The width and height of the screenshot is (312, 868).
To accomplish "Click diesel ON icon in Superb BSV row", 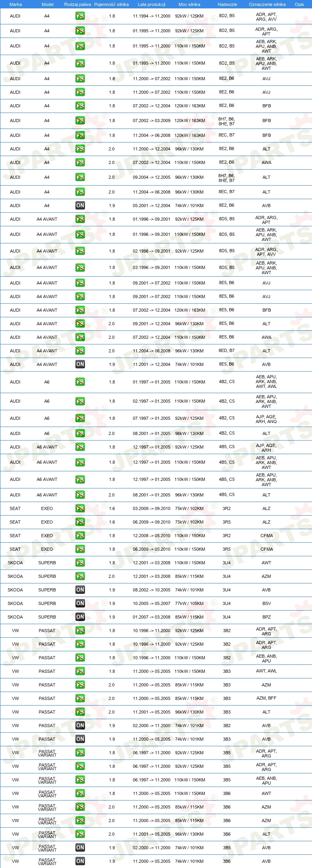I will click(80, 603).
